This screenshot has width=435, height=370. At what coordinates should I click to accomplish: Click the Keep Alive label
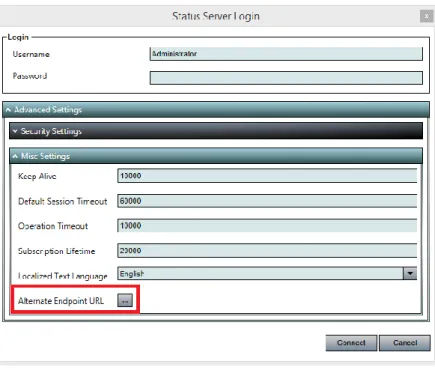[37, 176]
